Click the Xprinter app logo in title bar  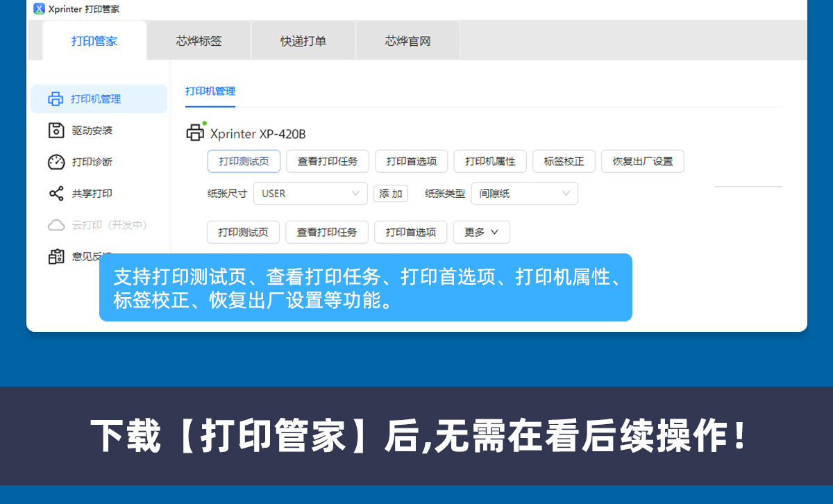point(39,9)
